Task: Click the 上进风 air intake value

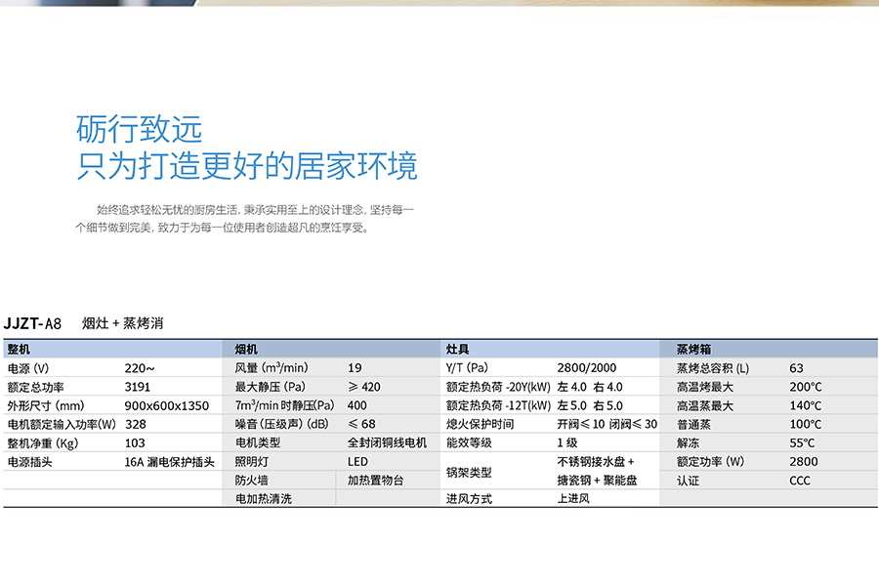Action: pyautogui.click(x=572, y=498)
